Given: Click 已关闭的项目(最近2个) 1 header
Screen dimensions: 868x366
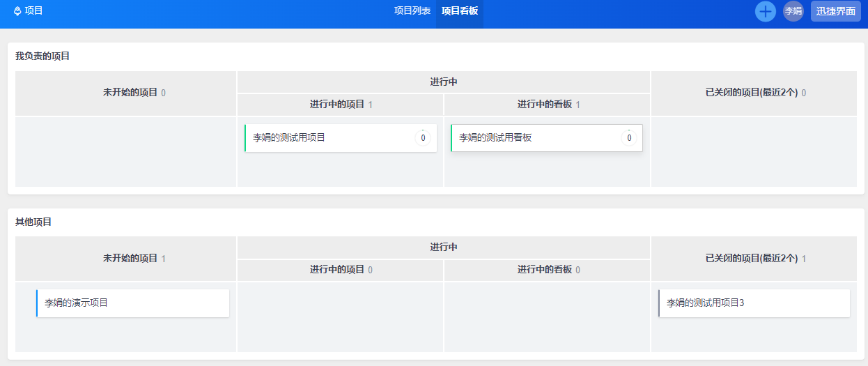Looking at the screenshot, I should coord(754,259).
